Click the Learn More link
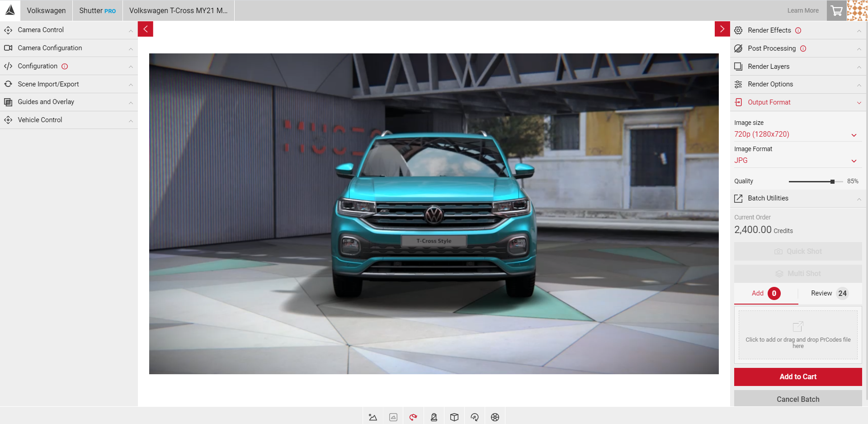This screenshot has height=424, width=868. coord(803,10)
